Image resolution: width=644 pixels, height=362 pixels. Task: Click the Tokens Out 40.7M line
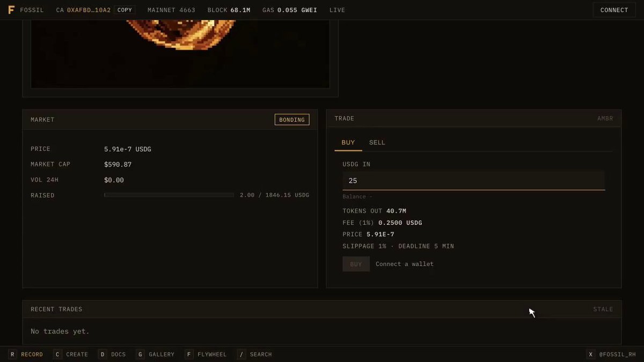click(375, 211)
